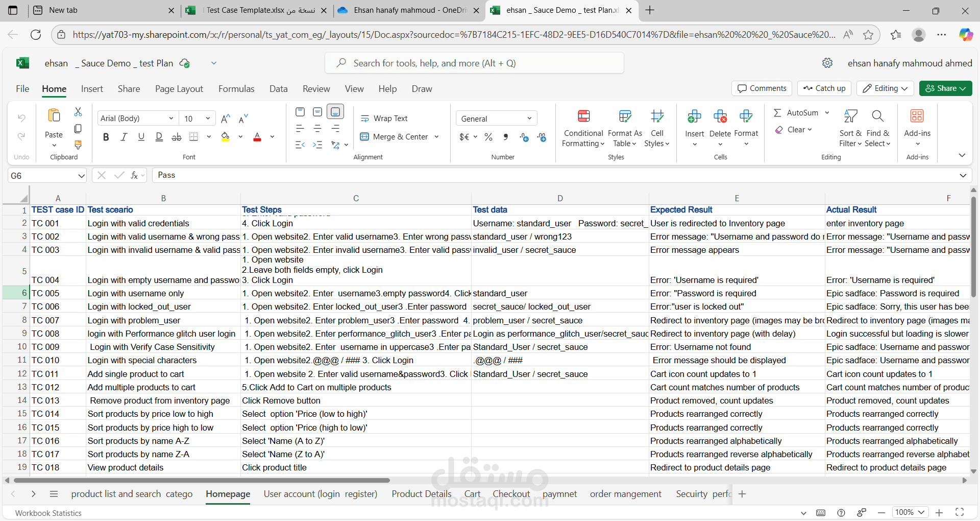Click the Sort & Filter icon
Screen dimensions: 980x521
coord(850,116)
